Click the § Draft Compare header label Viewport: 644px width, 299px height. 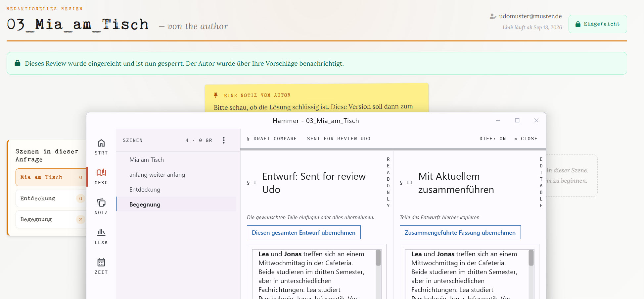(x=272, y=139)
